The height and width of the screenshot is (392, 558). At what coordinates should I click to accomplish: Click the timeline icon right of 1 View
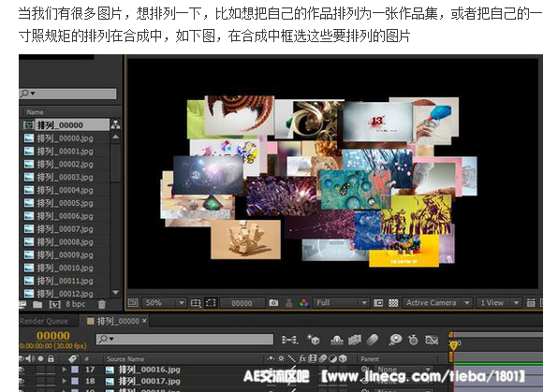pos(531,303)
